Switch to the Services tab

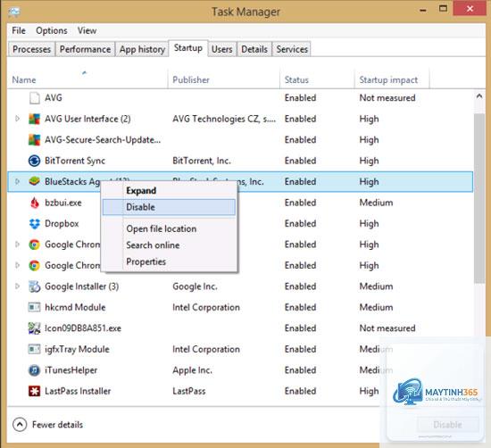tap(292, 49)
